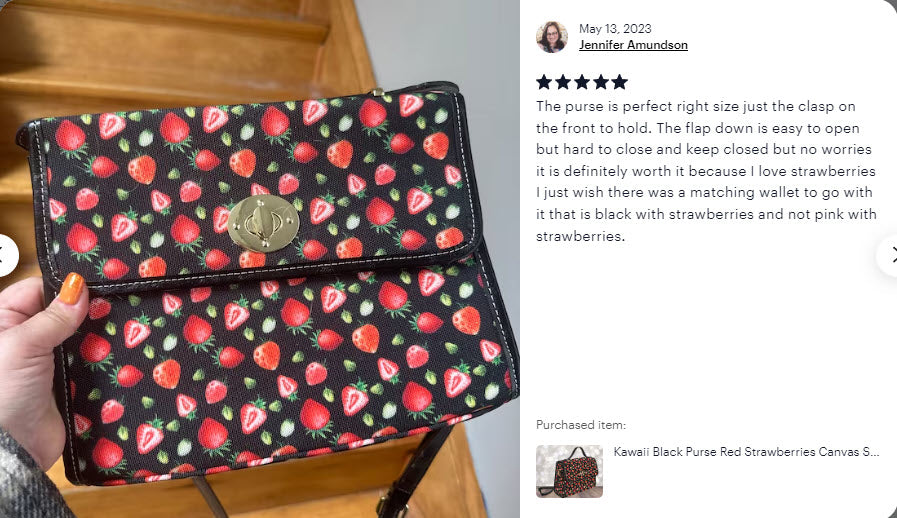Click the purse strap buckle in photo
This screenshot has height=518, width=897.
(x=393, y=505)
